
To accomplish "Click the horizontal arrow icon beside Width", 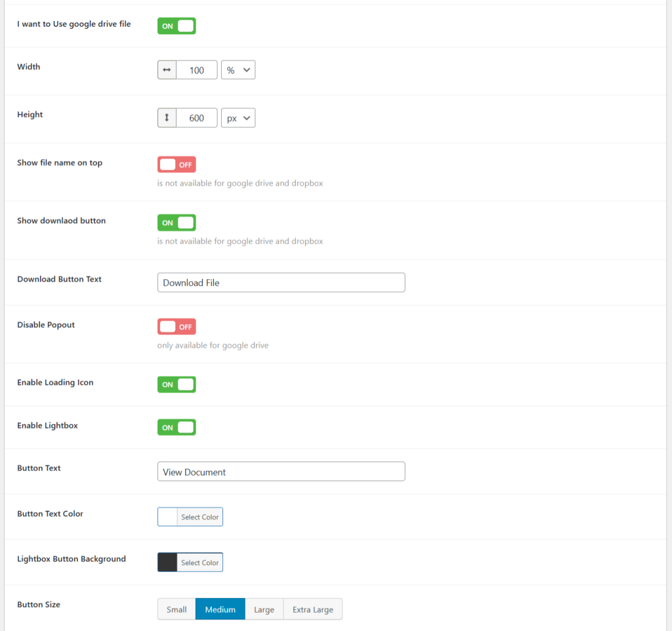I will point(165,70).
